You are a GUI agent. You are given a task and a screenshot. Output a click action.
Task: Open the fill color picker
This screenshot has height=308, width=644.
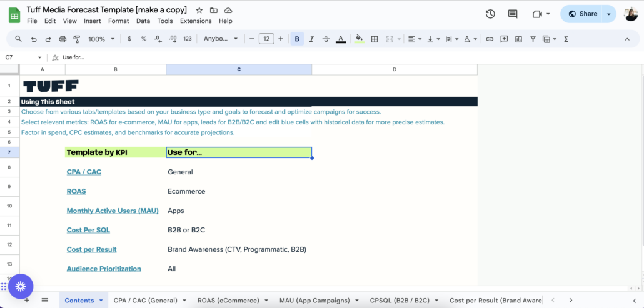(x=359, y=39)
